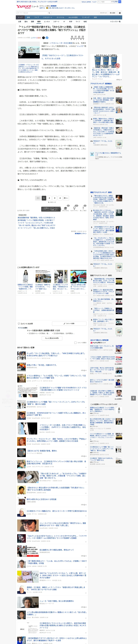Viewport: 138px width, 644px height.
Task: Click the Toyo Keizai Online logo
Action: click(77, 38)
